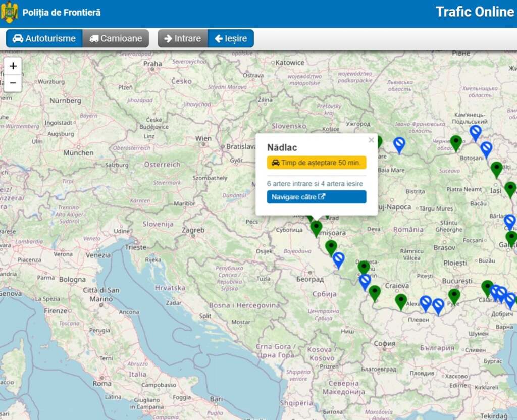The image size is (517, 420).
Task: Select the green marker left of Botoșani
Action: point(456,142)
